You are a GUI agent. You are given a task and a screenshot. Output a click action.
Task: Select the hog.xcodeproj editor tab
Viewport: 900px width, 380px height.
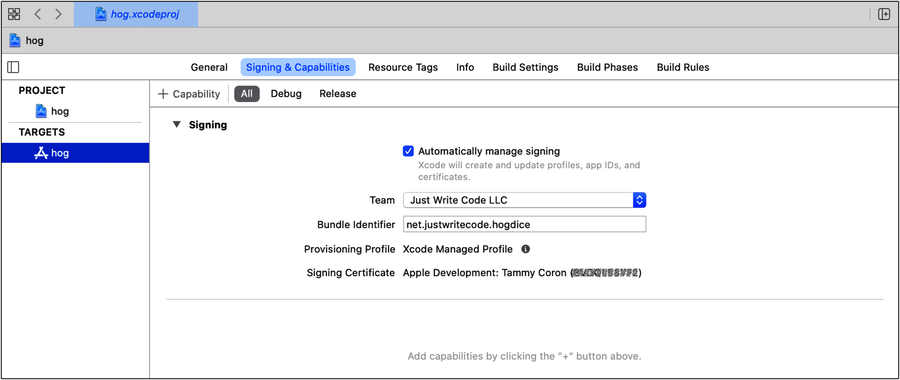(x=136, y=14)
